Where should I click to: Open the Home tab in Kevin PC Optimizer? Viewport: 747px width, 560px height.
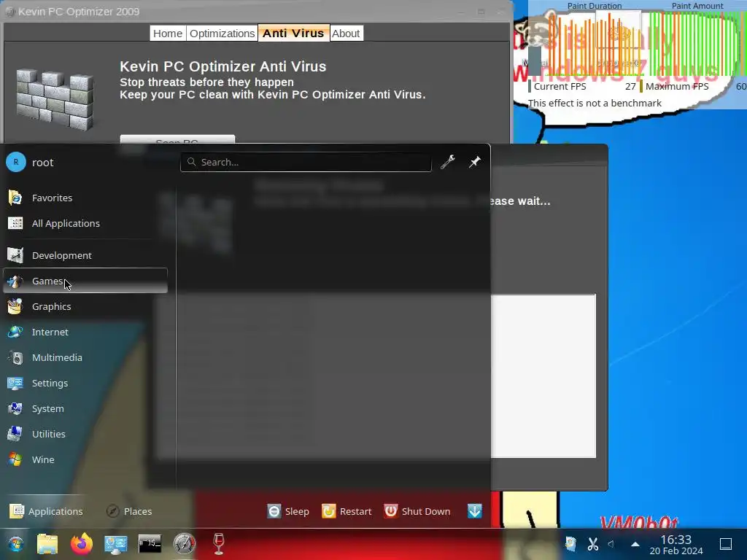[168, 34]
